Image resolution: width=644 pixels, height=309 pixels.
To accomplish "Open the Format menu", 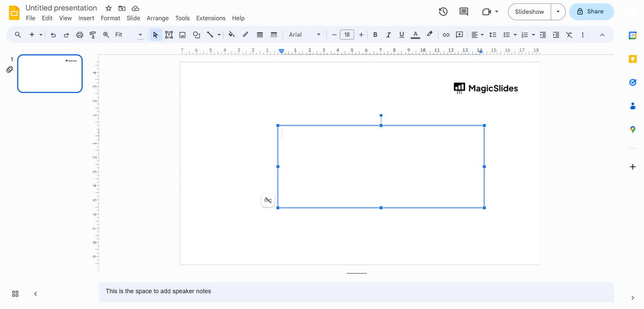I will 110,18.
